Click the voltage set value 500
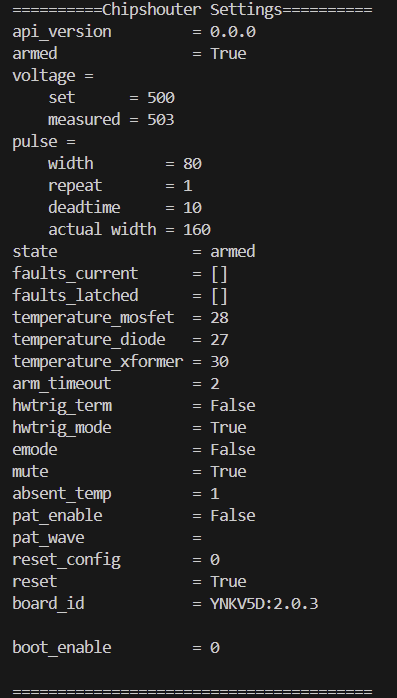The width and height of the screenshot is (397, 698). (161, 97)
